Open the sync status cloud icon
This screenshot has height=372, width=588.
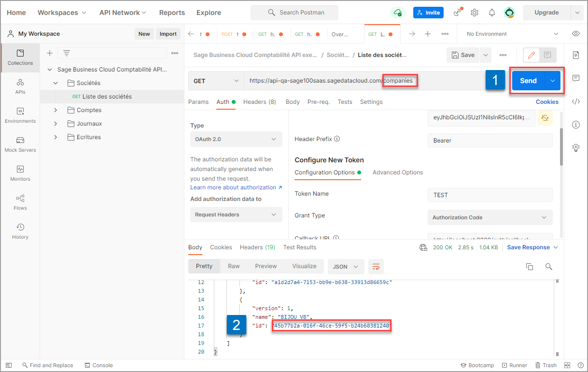[x=397, y=13]
